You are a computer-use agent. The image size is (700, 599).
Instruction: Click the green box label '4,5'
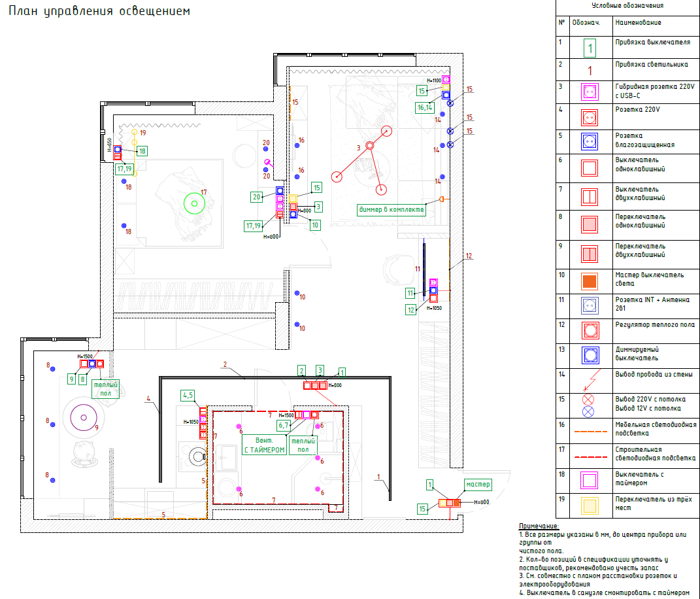(x=188, y=396)
